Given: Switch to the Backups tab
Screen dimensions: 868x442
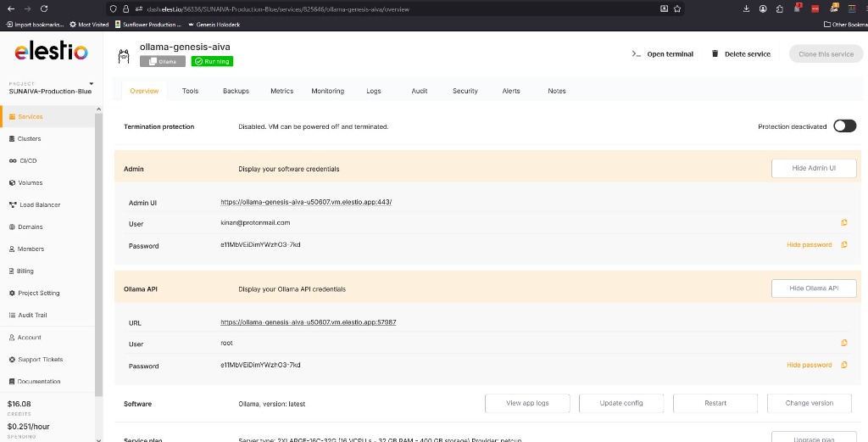Looking at the screenshot, I should pos(236,91).
